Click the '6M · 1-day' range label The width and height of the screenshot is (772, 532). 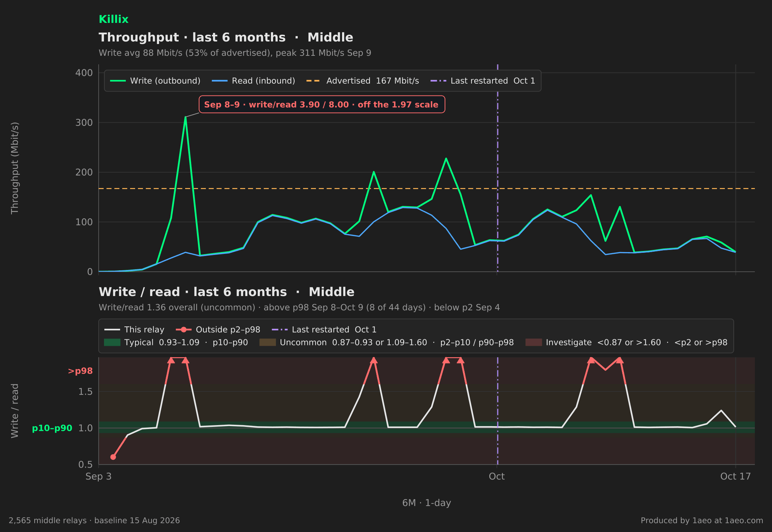(427, 503)
